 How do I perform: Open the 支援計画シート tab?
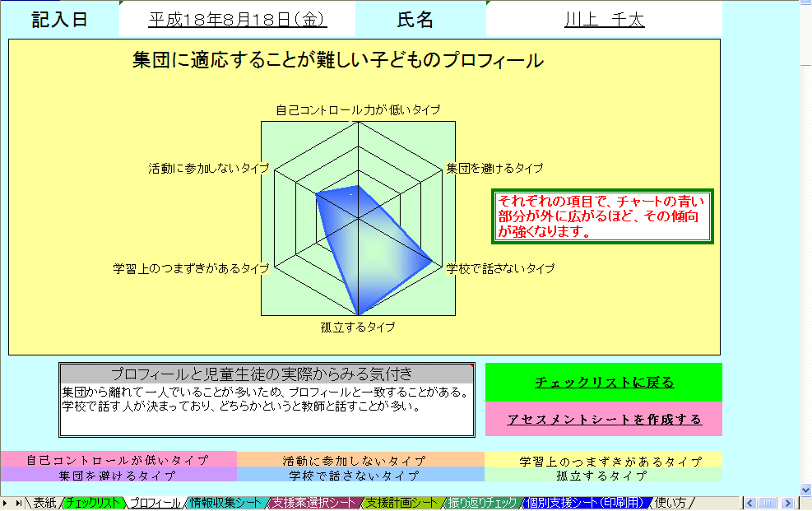click(x=401, y=503)
